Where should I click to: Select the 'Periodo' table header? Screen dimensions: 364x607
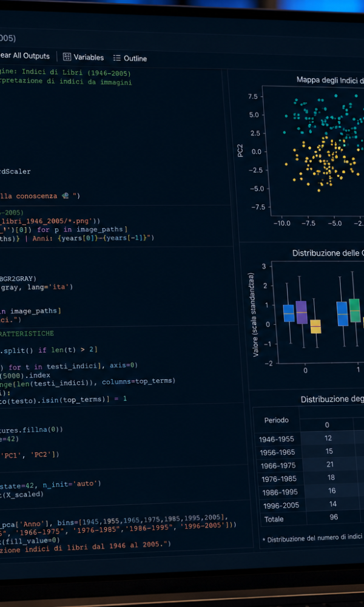click(276, 420)
